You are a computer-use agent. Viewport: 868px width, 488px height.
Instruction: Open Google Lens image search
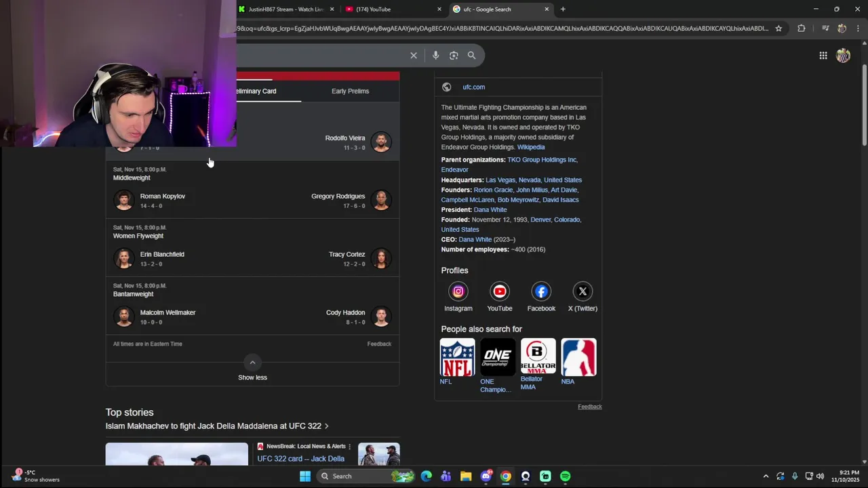454,56
